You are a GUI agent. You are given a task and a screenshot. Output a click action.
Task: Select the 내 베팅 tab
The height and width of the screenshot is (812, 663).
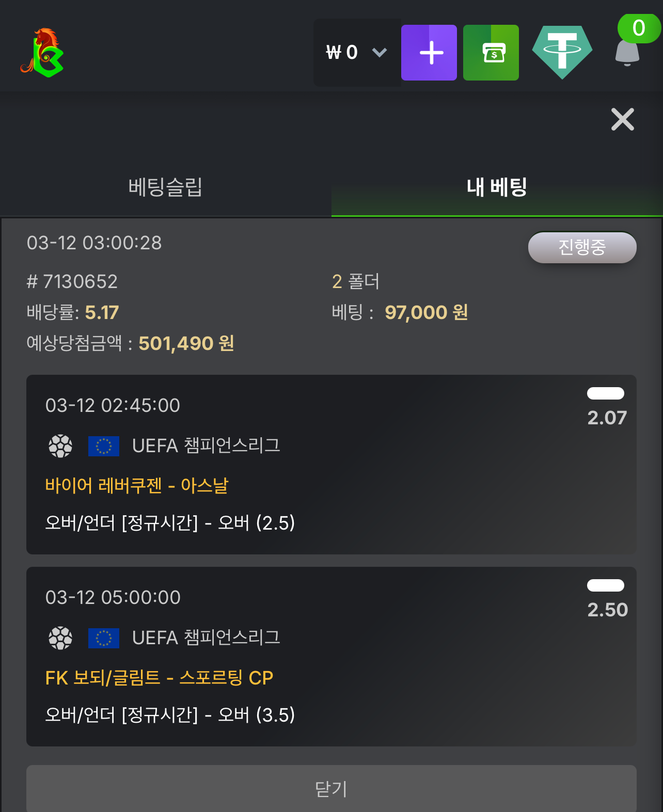click(x=497, y=187)
